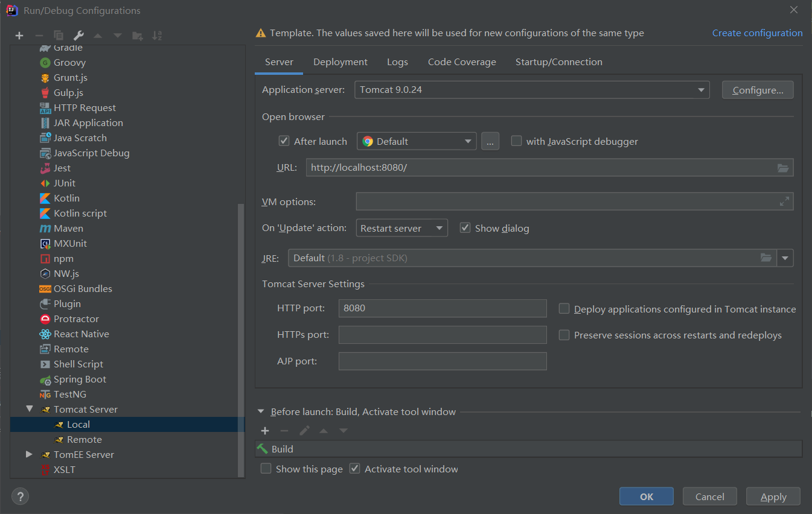Enable with JavaScript debugger checkbox
This screenshot has width=812, height=514.
(x=516, y=141)
